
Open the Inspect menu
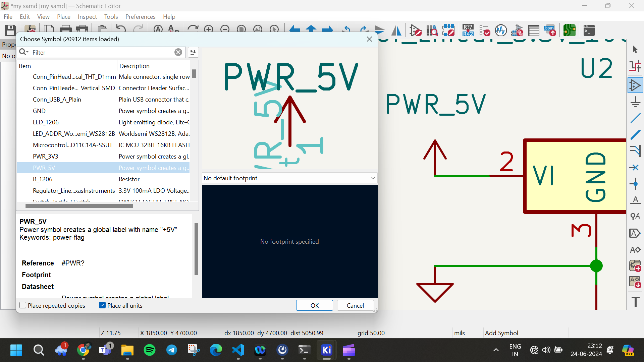[87, 17]
